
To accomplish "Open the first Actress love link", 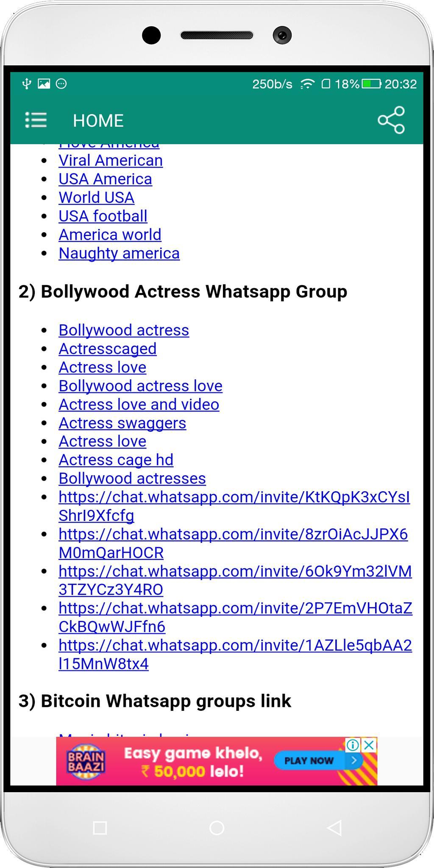I will pos(103,367).
